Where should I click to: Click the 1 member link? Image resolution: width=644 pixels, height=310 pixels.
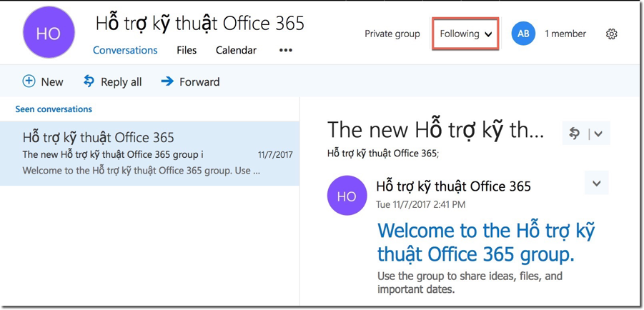565,34
